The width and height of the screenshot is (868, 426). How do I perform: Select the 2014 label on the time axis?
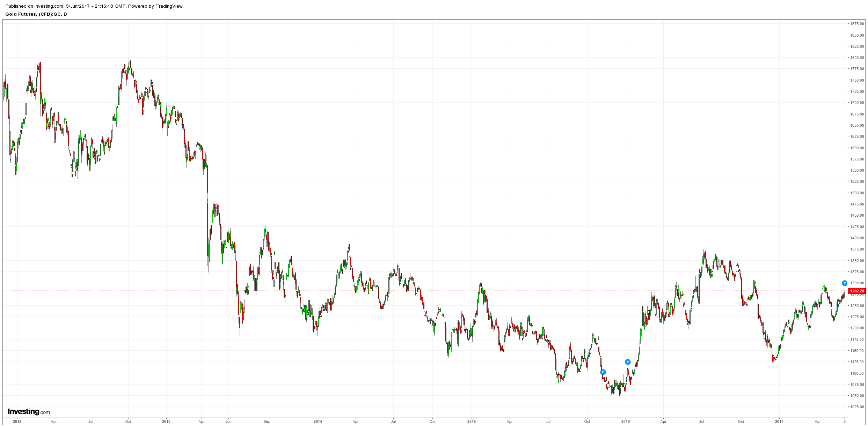[x=318, y=421]
